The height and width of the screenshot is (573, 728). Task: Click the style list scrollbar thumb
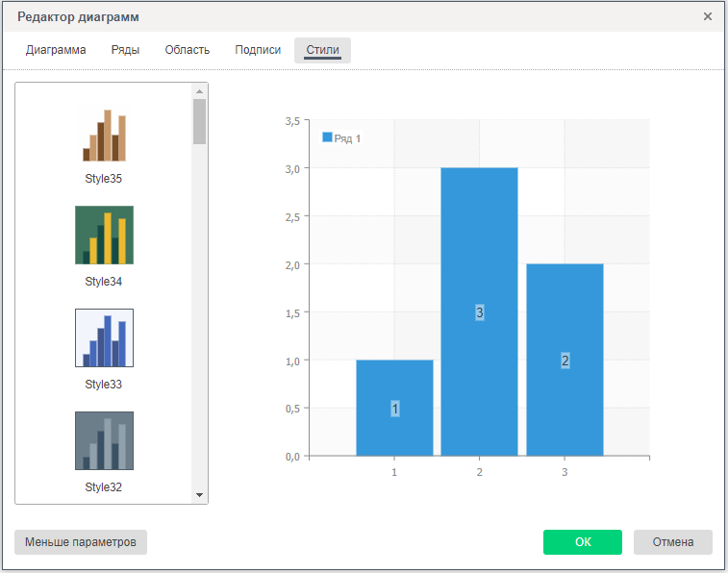pyautogui.click(x=199, y=121)
